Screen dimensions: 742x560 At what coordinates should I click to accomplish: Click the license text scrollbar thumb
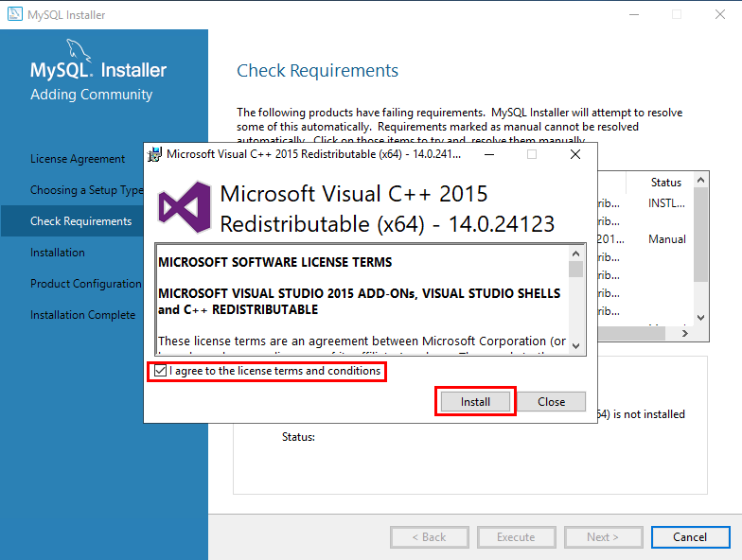pos(575,269)
